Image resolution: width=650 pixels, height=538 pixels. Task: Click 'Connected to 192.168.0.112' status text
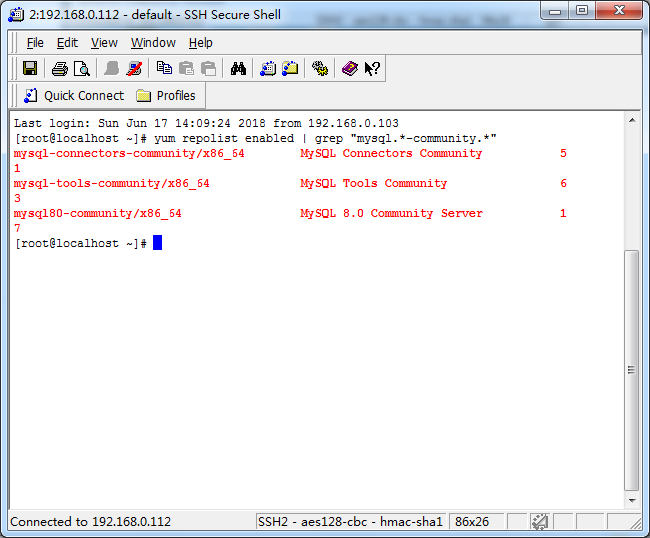(90, 522)
